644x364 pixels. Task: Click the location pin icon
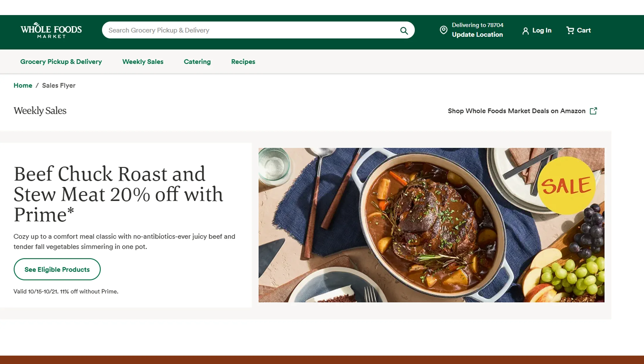tap(443, 30)
